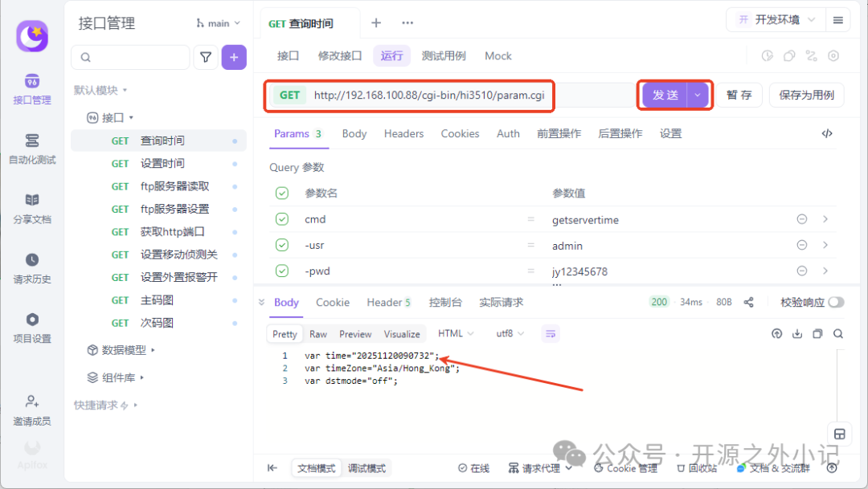Click the purple plus add button
The width and height of the screenshot is (868, 489).
pyautogui.click(x=234, y=57)
